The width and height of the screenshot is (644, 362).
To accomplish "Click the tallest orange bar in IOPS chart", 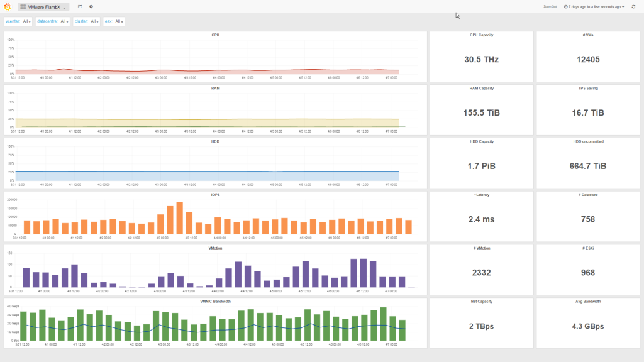I will [x=179, y=218].
